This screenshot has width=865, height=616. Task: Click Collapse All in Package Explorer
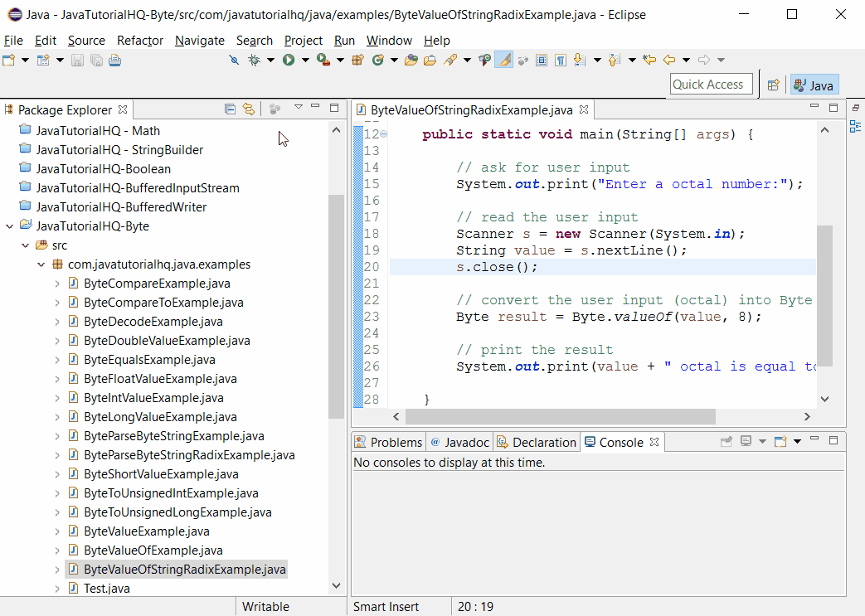[x=230, y=109]
